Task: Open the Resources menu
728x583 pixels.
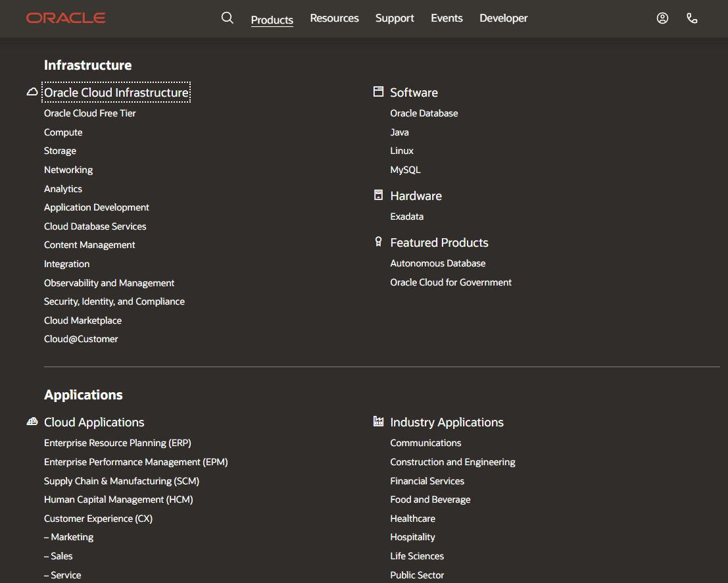Action: click(334, 18)
